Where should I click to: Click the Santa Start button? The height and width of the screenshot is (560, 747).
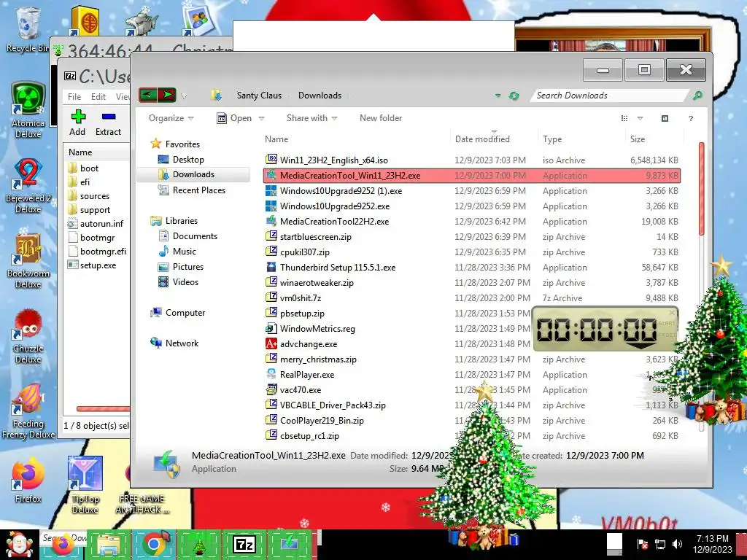pyautogui.click(x=18, y=545)
